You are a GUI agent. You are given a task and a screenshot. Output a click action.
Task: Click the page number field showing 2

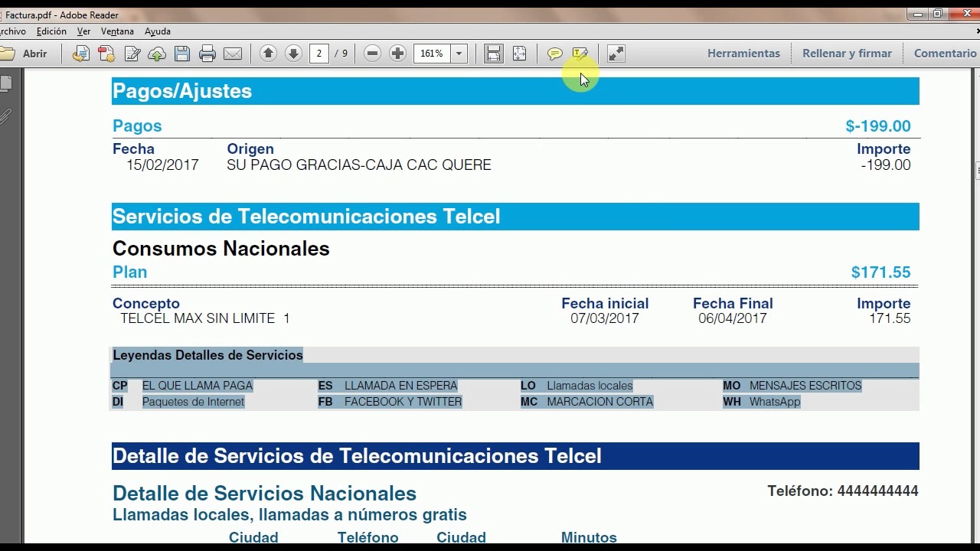click(x=319, y=54)
